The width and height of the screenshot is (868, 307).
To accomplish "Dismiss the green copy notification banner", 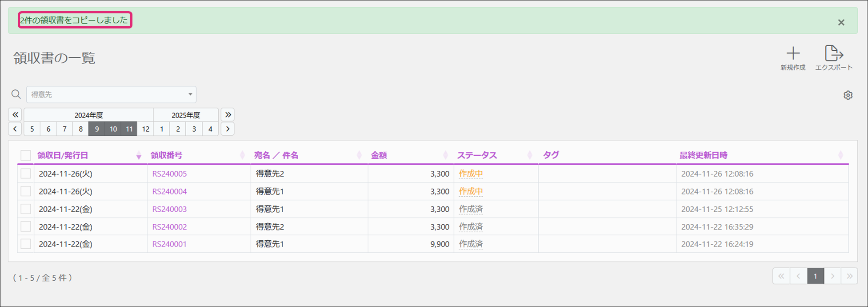I will click(x=841, y=22).
